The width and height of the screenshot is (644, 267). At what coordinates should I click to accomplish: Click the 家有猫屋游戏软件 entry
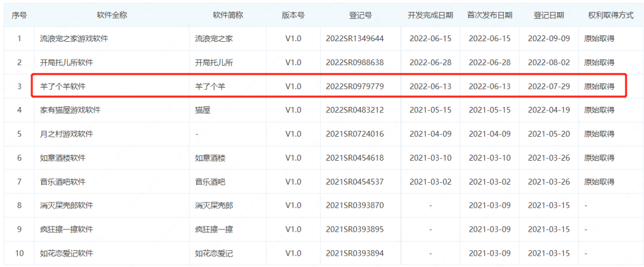(x=70, y=110)
